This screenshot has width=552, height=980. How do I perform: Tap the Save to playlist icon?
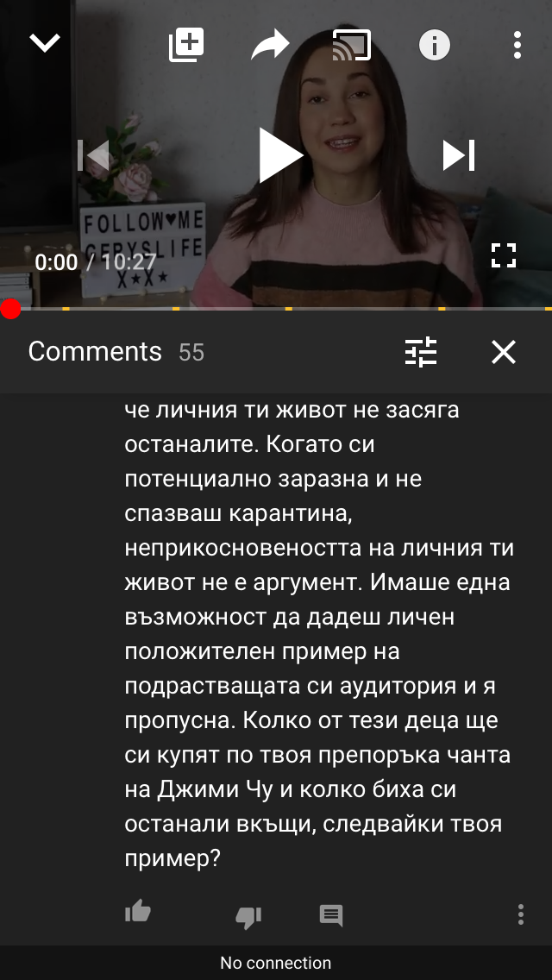(186, 45)
